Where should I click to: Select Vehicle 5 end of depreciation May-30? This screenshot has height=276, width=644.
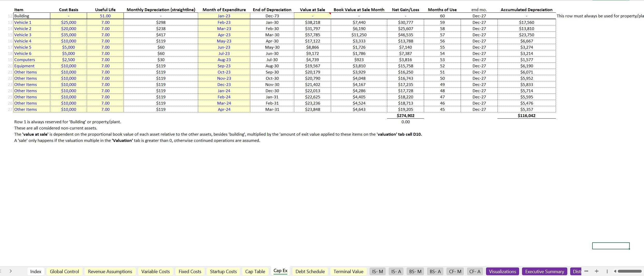coord(272,47)
